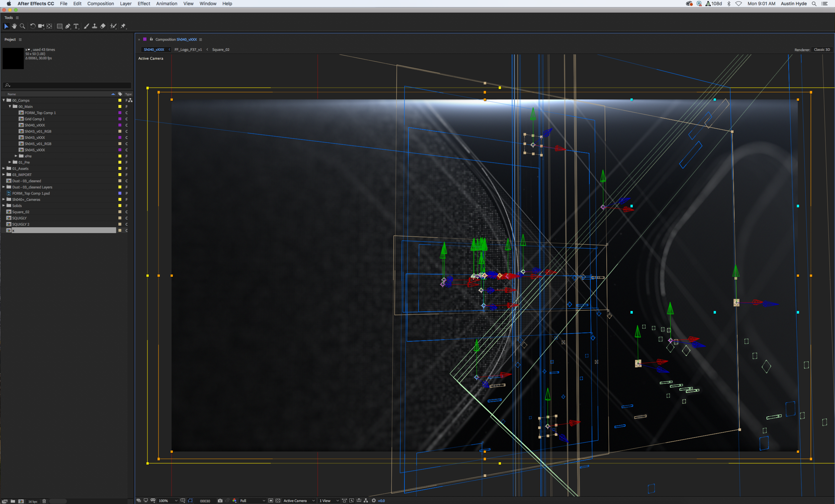The image size is (835, 504).
Task: Click Reset Exposure icon in viewer footer
Action: click(374, 500)
